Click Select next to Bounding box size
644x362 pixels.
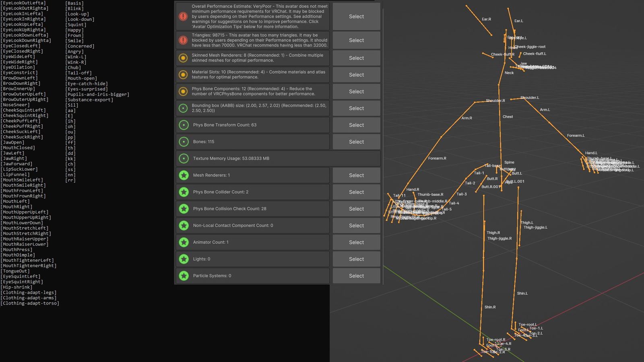(356, 108)
